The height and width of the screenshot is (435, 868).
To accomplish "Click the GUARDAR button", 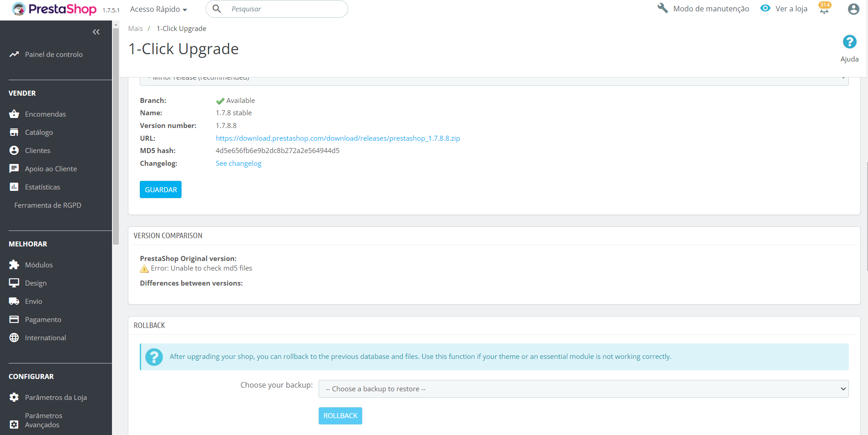I will [160, 189].
